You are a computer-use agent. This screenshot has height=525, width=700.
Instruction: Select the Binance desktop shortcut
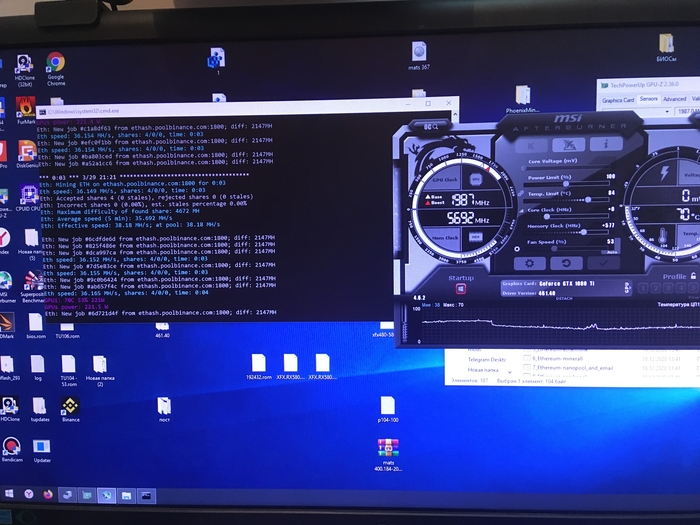pos(70,405)
